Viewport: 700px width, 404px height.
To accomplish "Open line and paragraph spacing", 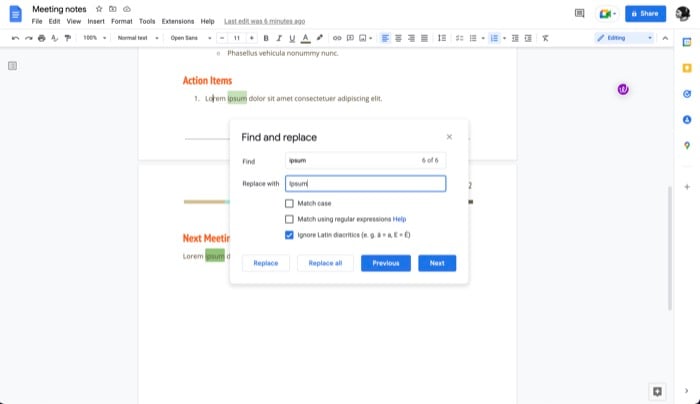I will pyautogui.click(x=442, y=38).
